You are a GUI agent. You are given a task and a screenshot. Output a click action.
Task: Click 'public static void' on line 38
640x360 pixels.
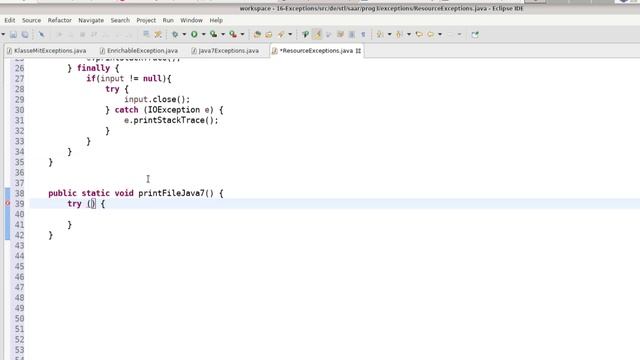pyautogui.click(x=91, y=193)
